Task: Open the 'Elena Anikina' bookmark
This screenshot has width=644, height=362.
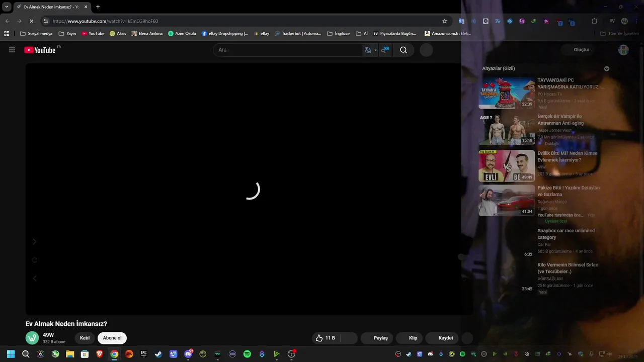Action: pos(147,34)
